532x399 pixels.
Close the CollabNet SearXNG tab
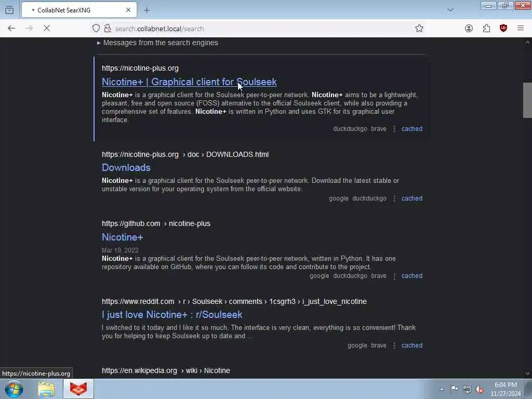tap(128, 10)
